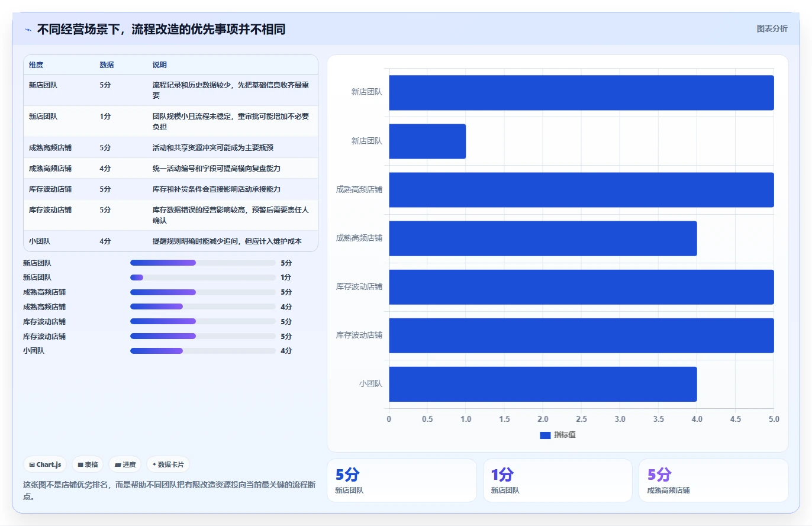Toggle the 指标值 legend label
Viewport: 812px width, 526px height.
point(565,435)
